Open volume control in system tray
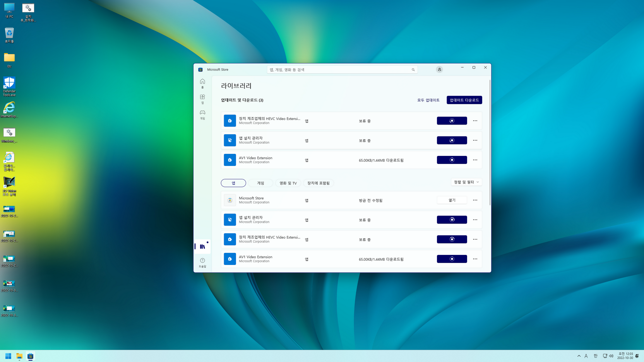Viewport: 644px width, 362px height. tap(611, 356)
